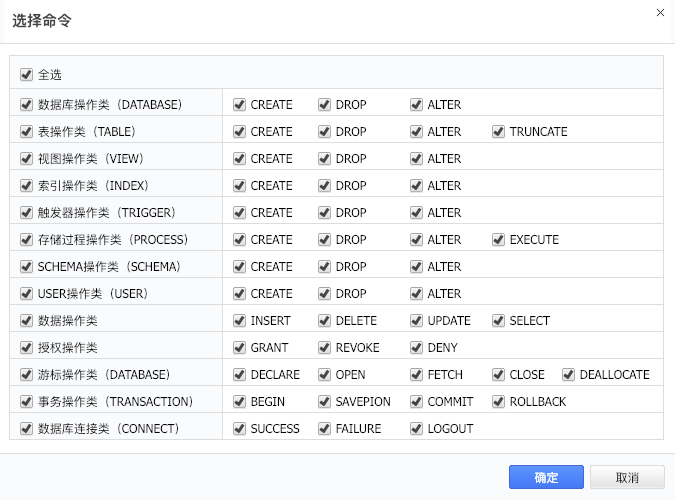The image size is (675, 500).
Task: Disable the SELECT data operation checkbox
Action: pyautogui.click(x=498, y=320)
